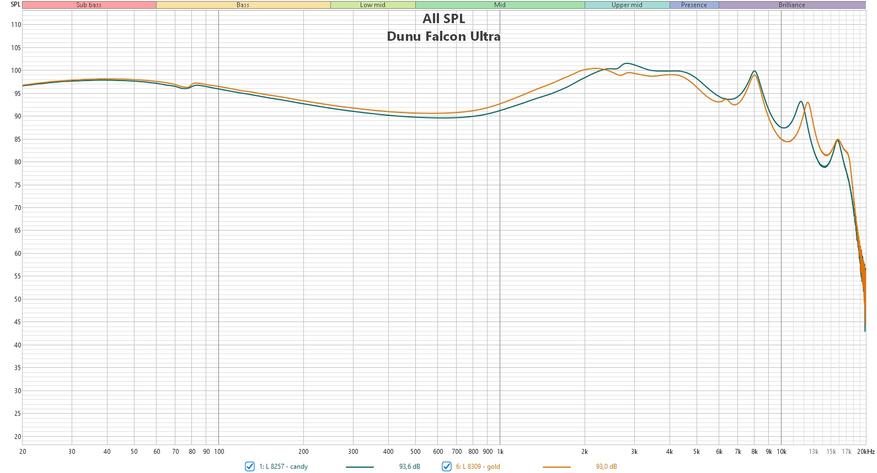Click the Bass frequency band label
The height and width of the screenshot is (473, 877).
[x=243, y=5]
